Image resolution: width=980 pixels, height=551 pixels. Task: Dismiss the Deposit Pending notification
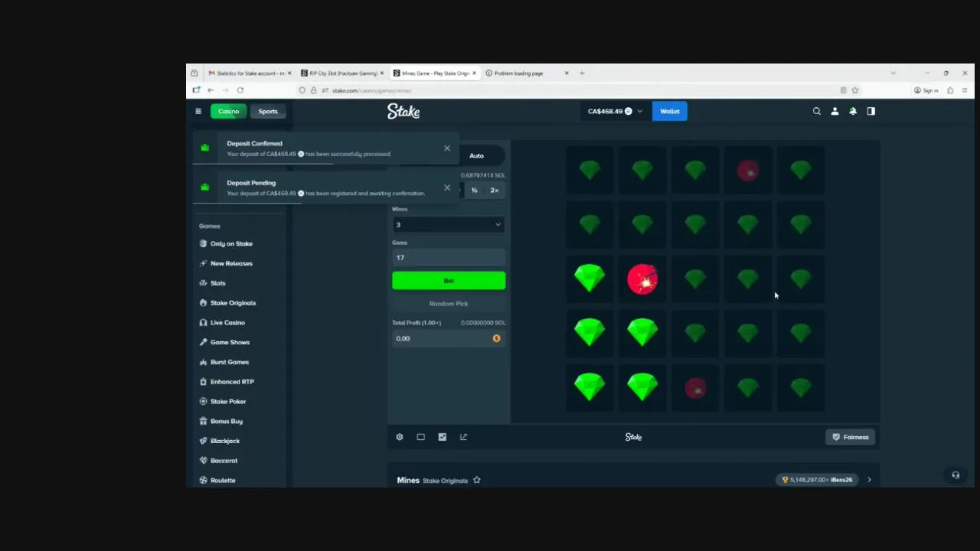pyautogui.click(x=447, y=187)
